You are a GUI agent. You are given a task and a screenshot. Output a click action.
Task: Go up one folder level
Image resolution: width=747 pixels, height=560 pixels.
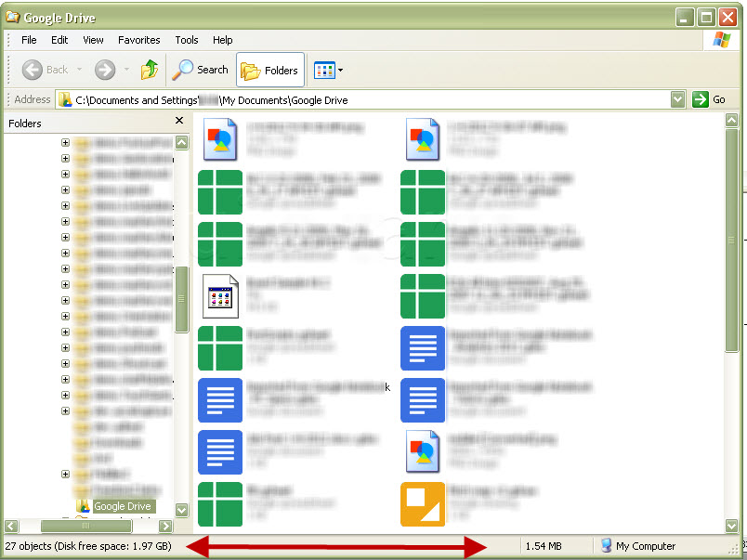click(149, 70)
